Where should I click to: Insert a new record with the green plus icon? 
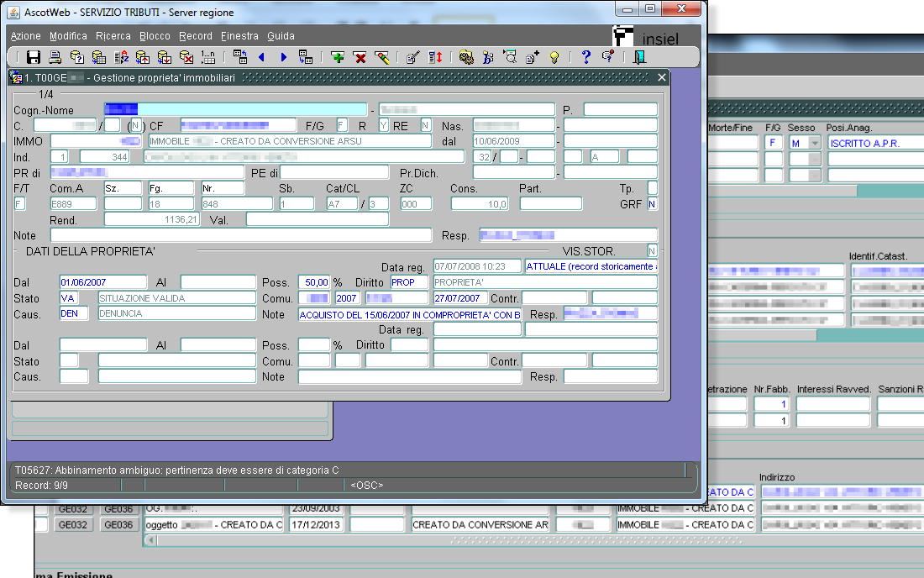click(x=339, y=57)
